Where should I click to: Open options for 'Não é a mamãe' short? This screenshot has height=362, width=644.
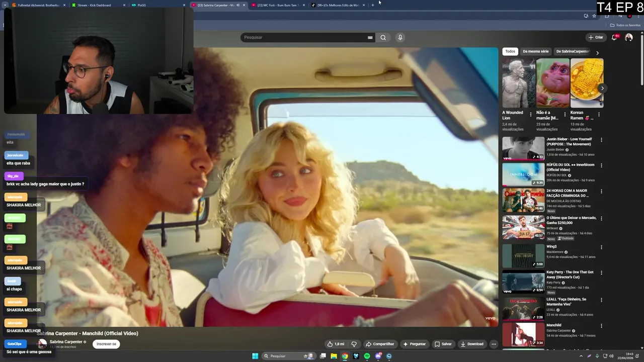[565, 115]
